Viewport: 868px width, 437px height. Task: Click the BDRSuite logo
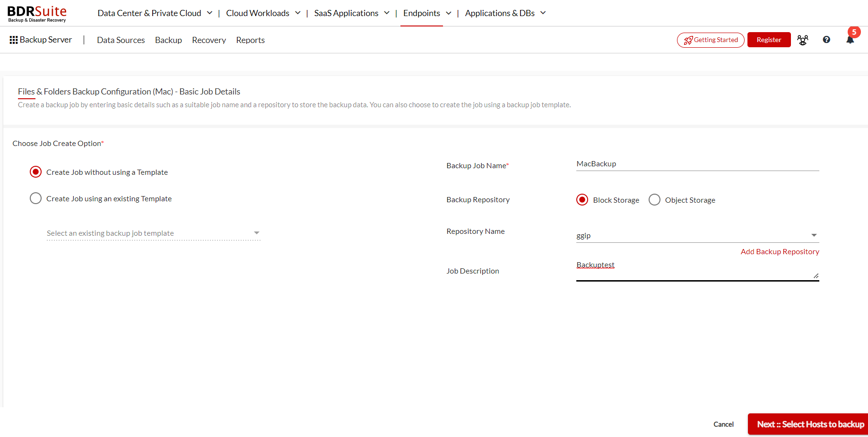[x=37, y=13]
